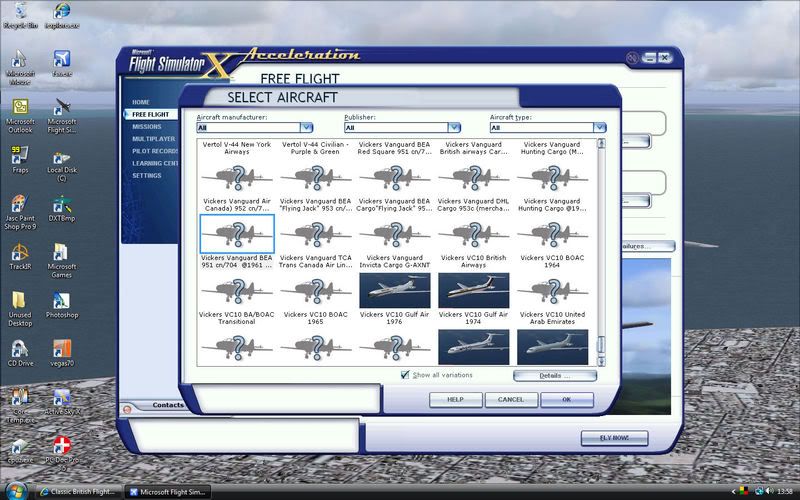Click "Vickers Vanguard BEA Red Square 951" label

394,148
